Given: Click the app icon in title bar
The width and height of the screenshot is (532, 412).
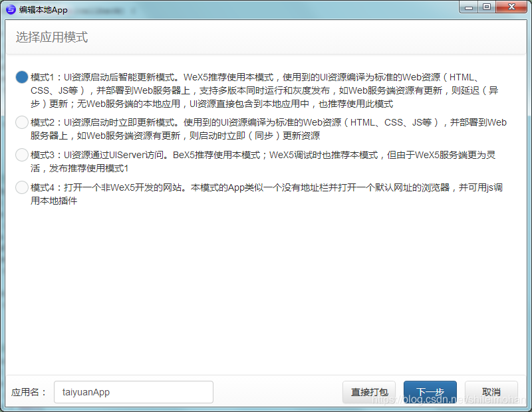Looking at the screenshot, I should (x=11, y=9).
